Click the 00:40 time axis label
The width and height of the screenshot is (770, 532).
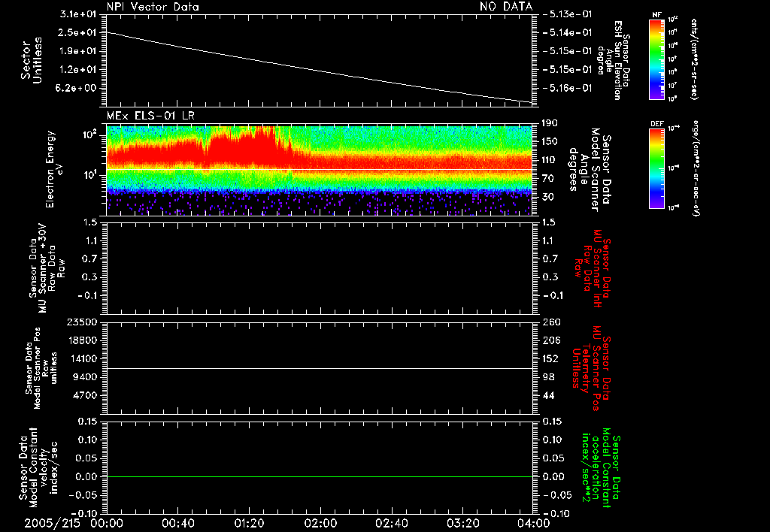(x=177, y=523)
